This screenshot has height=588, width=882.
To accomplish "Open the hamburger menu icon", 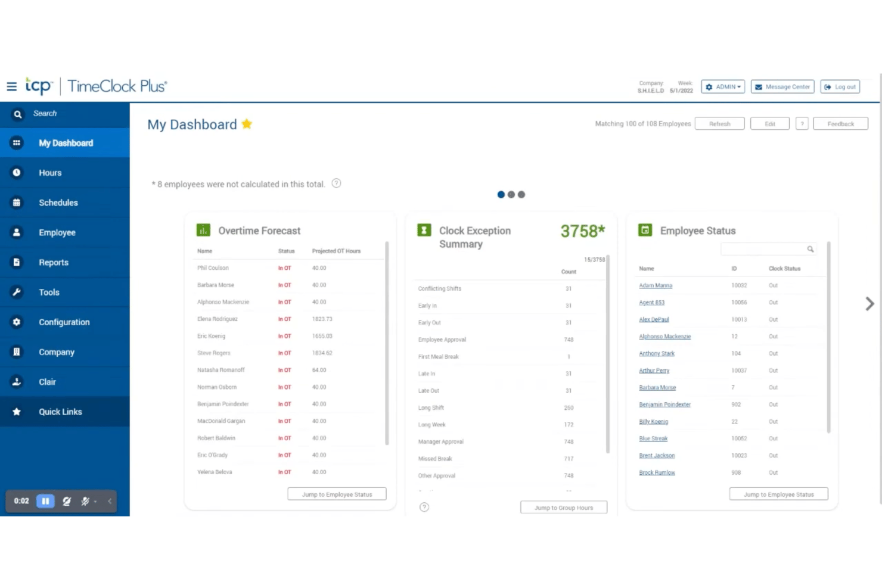I will pyautogui.click(x=11, y=86).
